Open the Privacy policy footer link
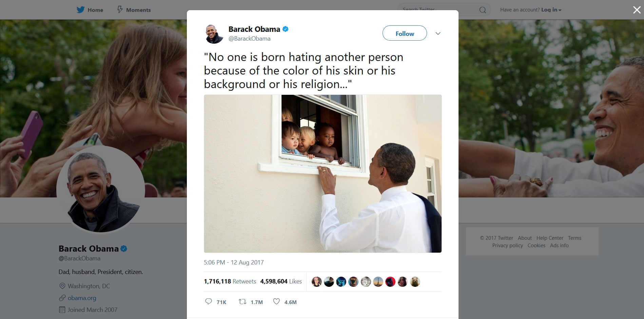Image resolution: width=644 pixels, height=319 pixels. [507, 246]
